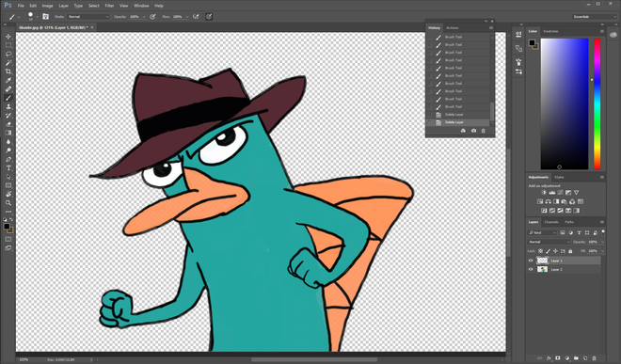This screenshot has height=364, width=621.
Task: Create a new layer
Action: 585,358
